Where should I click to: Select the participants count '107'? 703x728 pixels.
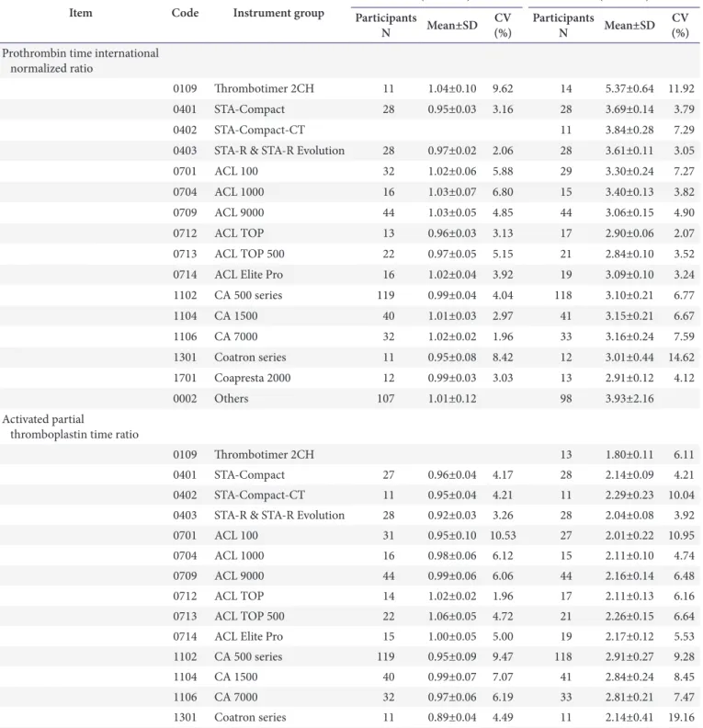click(x=386, y=398)
